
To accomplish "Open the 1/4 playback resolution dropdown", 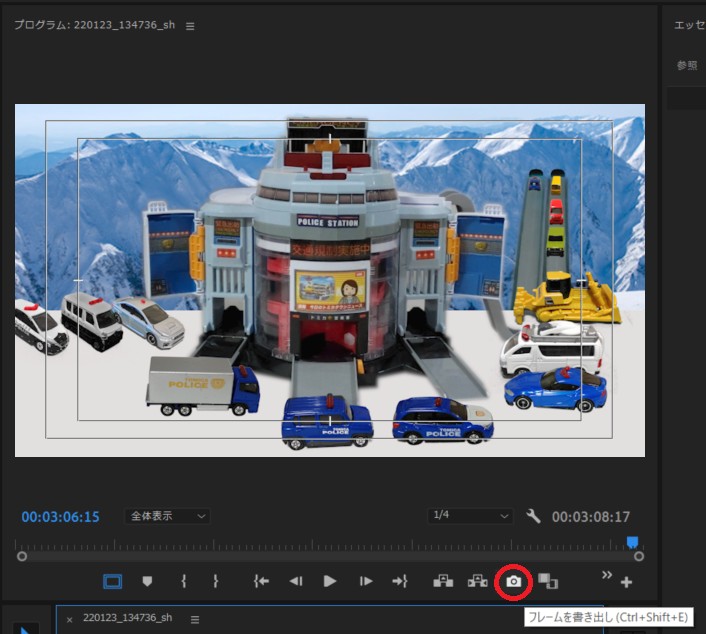I will coord(469,516).
